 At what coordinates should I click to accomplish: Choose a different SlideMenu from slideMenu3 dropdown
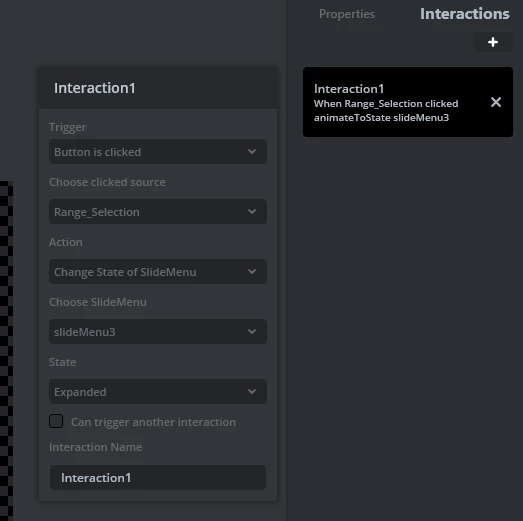(158, 332)
